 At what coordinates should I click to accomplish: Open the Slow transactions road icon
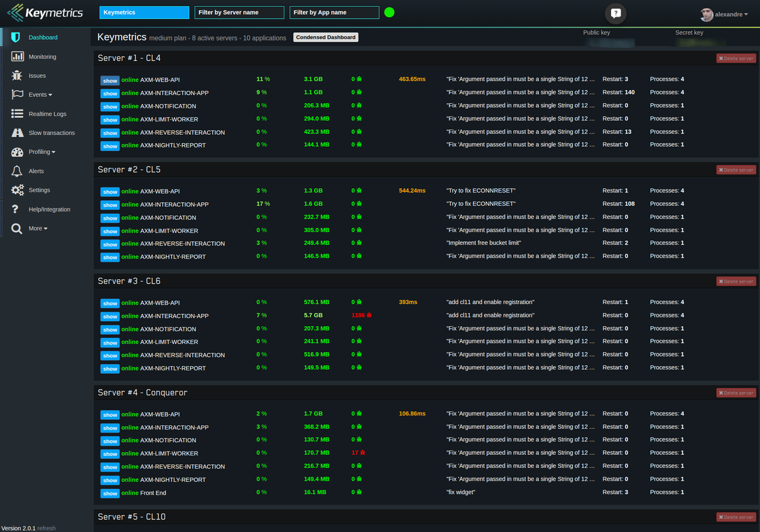(x=17, y=132)
